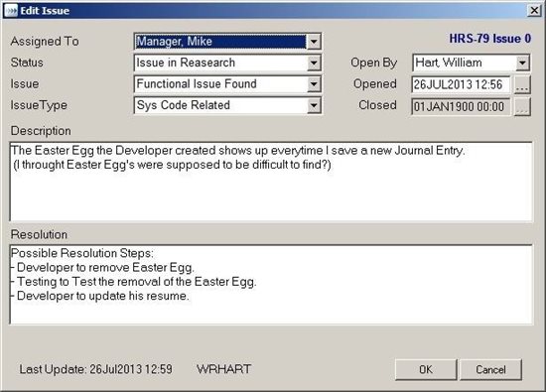Viewport: 546px width, 392px height.
Task: Click the Assigned To label
Action: click(x=45, y=42)
